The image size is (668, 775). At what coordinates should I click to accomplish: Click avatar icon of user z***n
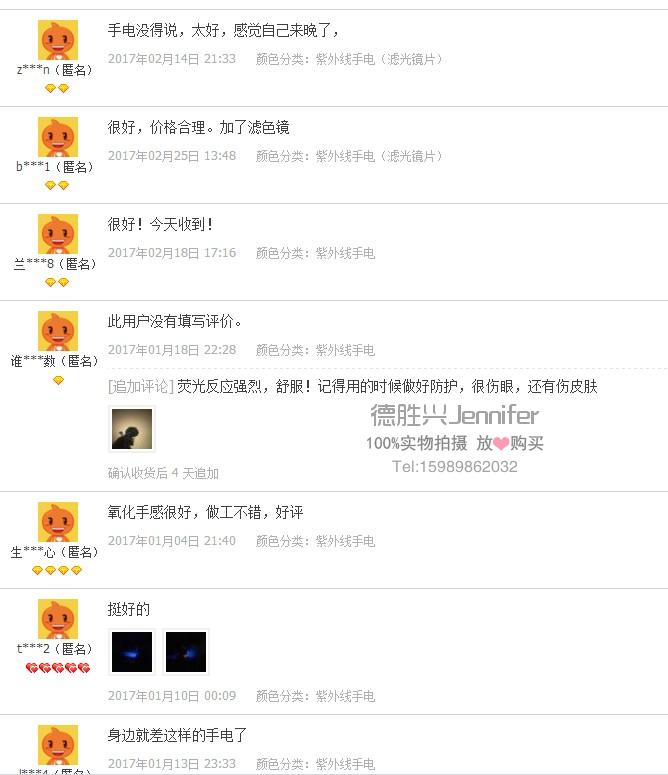coord(58,40)
